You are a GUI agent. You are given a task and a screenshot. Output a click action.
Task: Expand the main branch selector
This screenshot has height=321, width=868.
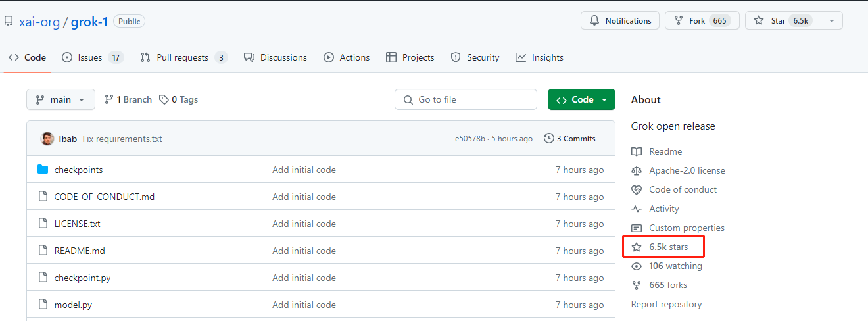click(x=60, y=99)
